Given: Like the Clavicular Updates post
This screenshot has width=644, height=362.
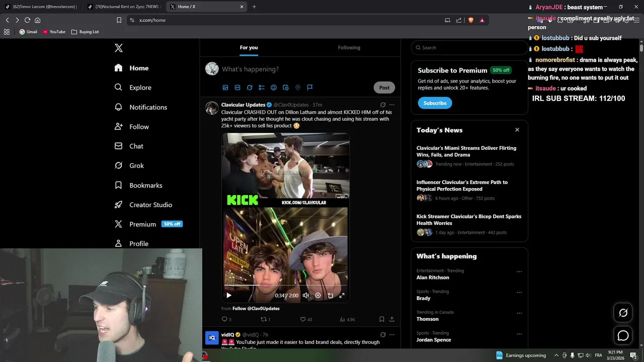Looking at the screenshot, I should (x=306, y=319).
